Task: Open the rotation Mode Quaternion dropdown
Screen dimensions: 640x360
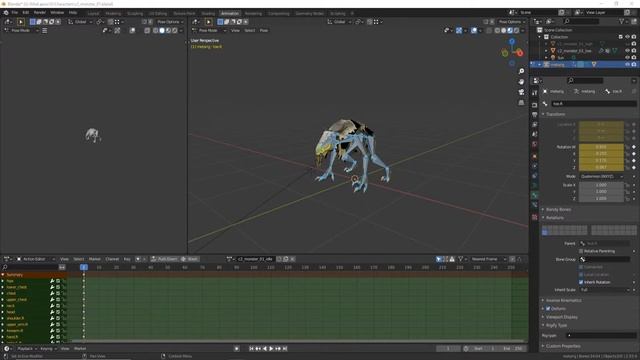Action: (x=602, y=176)
